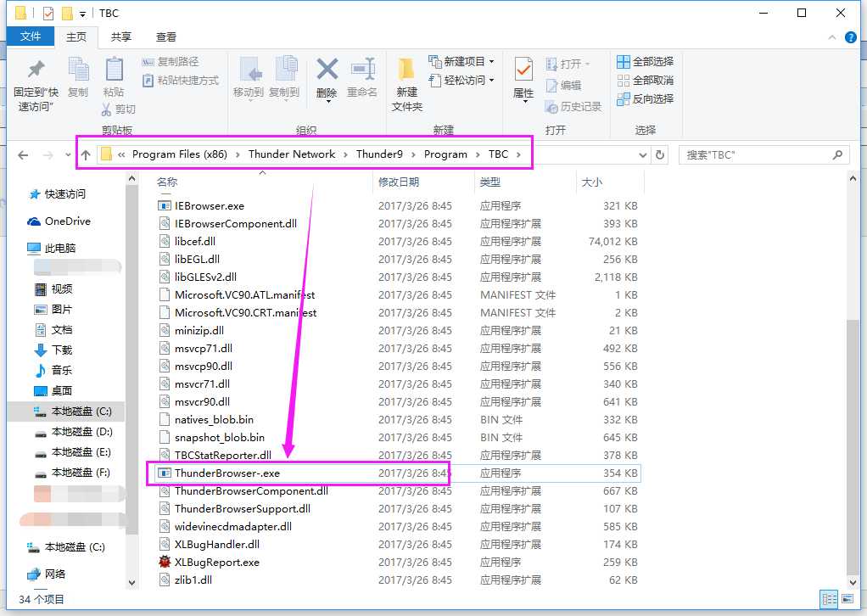867x616 pixels.
Task: Click Paste shortcut (粘贴快捷方式)
Action: click(x=180, y=80)
